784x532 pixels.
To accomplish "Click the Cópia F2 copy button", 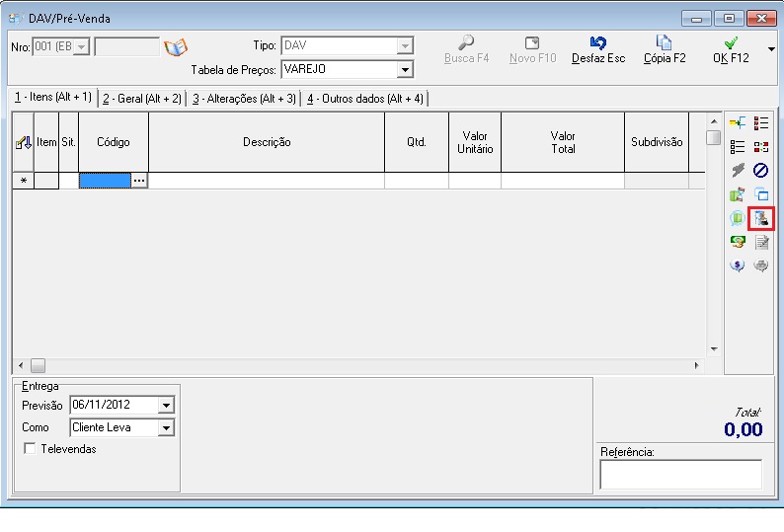I will click(665, 49).
